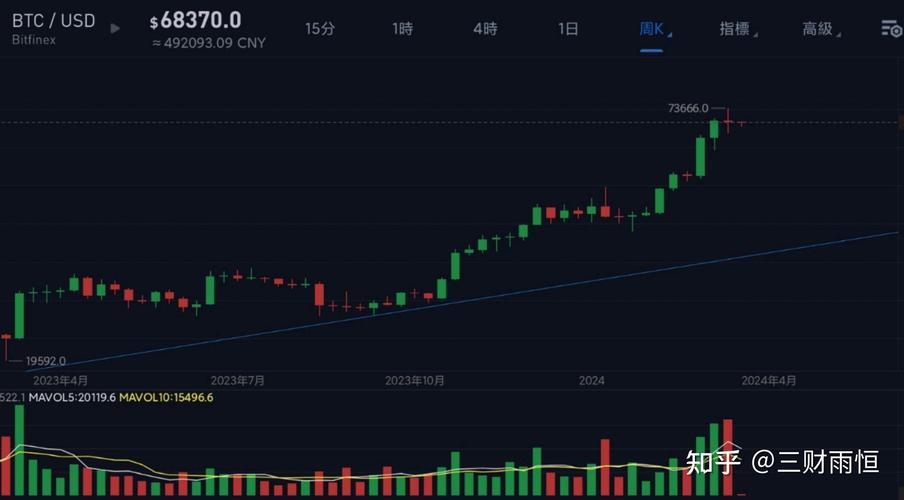Viewport: 904px width, 500px height.
Task: Expand the 周K interval dropdown
Action: coord(653,29)
